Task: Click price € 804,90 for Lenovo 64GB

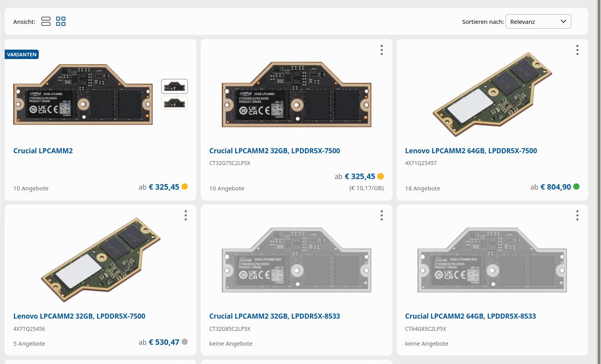Action: click(556, 187)
